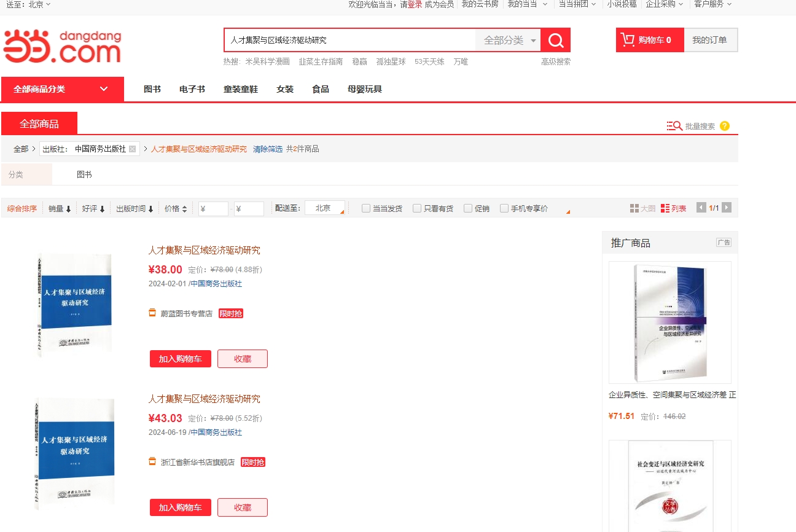Open the 童装童鞋 navigation tab
796x532 pixels.
241,89
